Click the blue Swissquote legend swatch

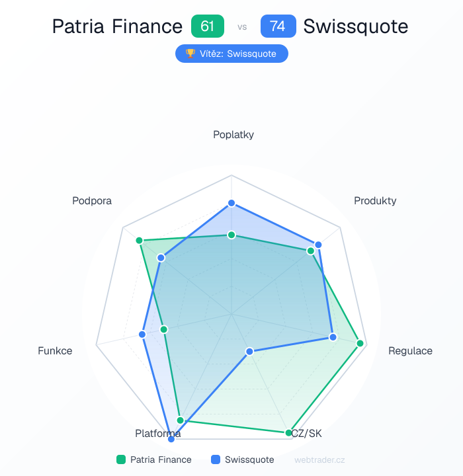(216, 459)
